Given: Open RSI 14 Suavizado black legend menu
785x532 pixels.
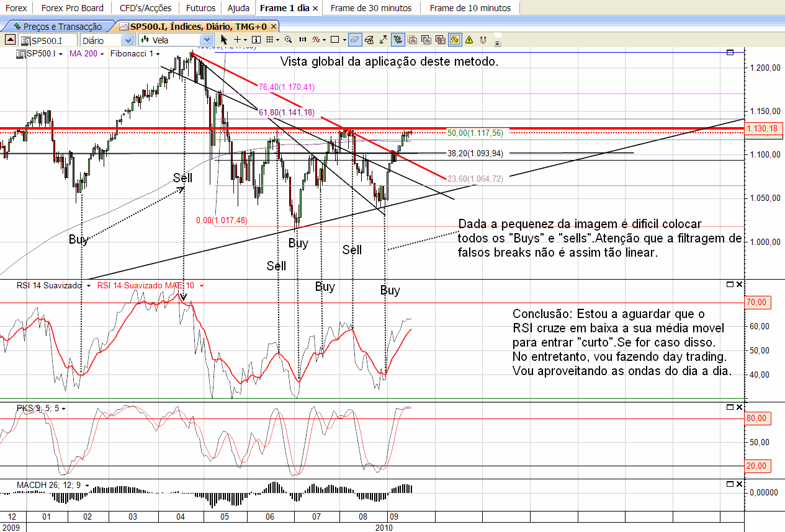Looking at the screenshot, I should [x=90, y=286].
